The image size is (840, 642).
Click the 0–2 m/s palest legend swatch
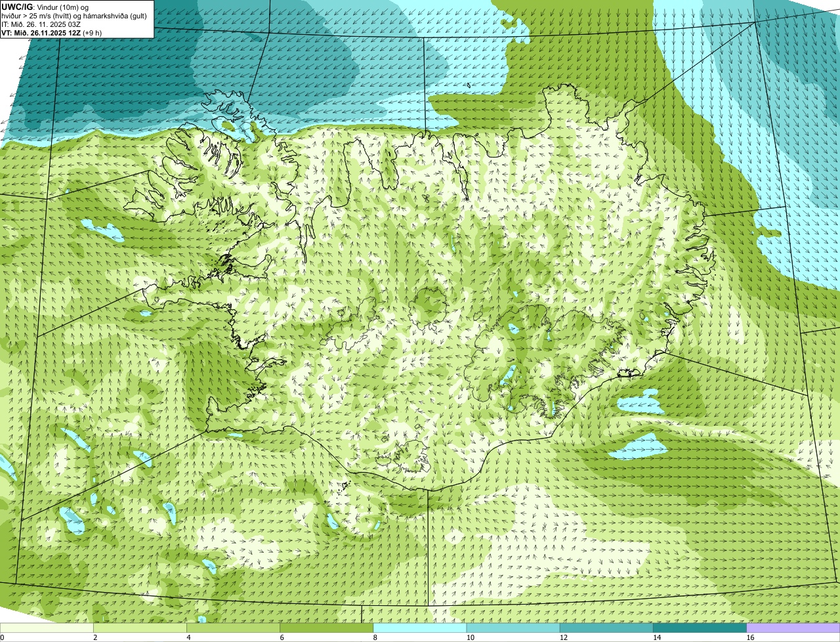point(47,628)
